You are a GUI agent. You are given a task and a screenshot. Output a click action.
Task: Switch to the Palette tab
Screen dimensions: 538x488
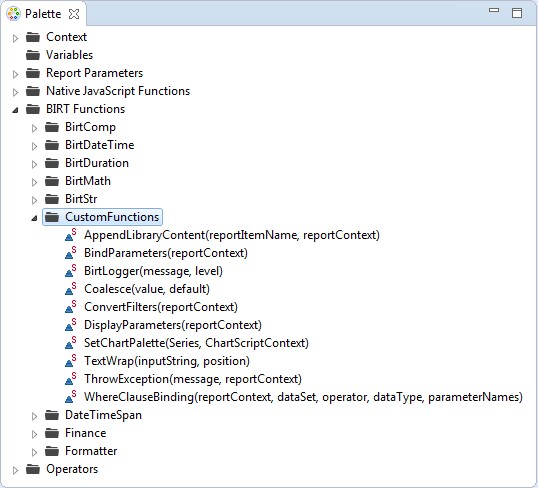tap(43, 14)
